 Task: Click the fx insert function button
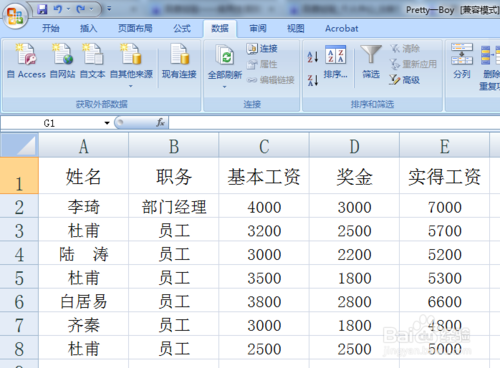click(x=160, y=123)
